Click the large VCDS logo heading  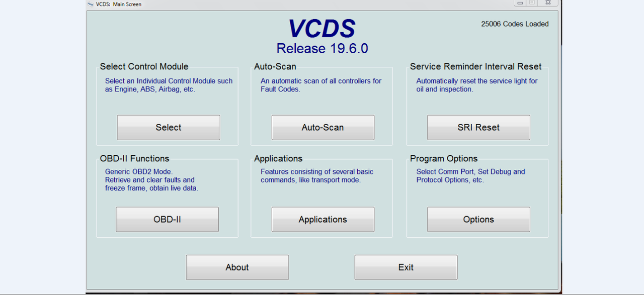[322, 29]
